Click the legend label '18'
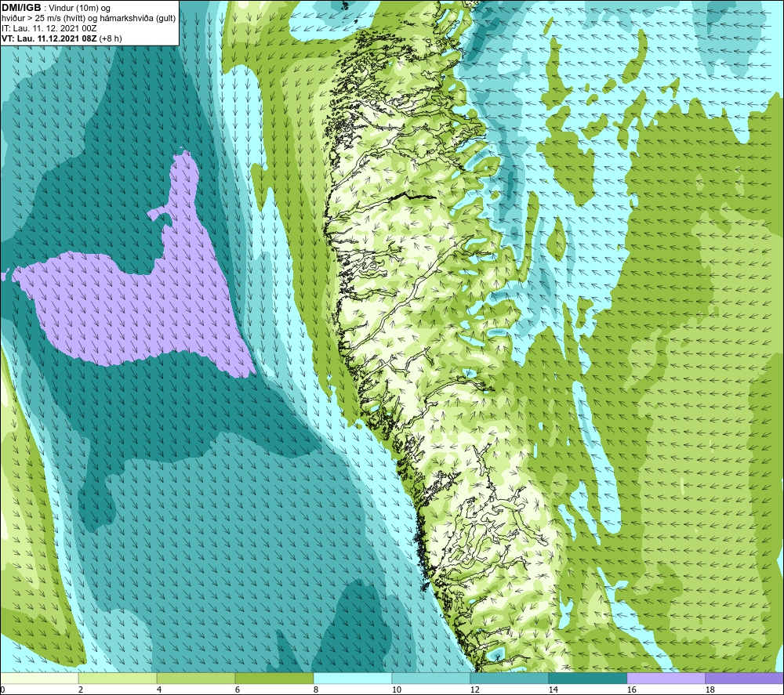This screenshot has width=784, height=695. point(710,690)
